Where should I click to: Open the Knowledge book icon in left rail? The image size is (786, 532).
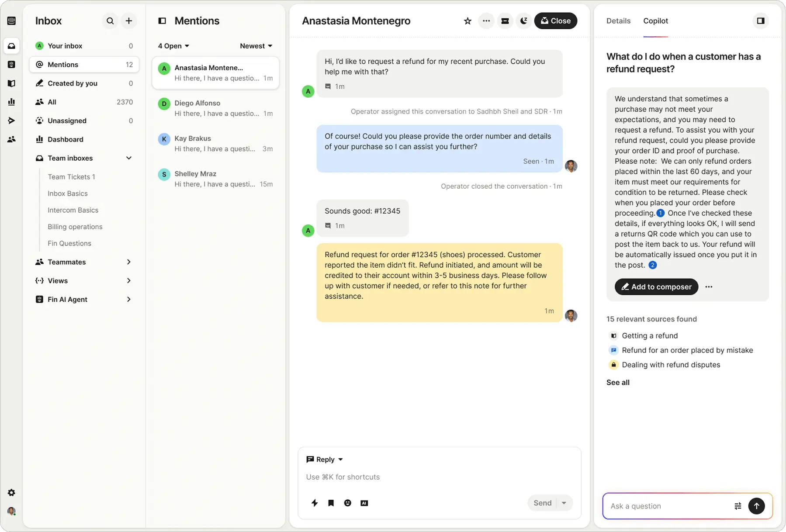(x=11, y=83)
